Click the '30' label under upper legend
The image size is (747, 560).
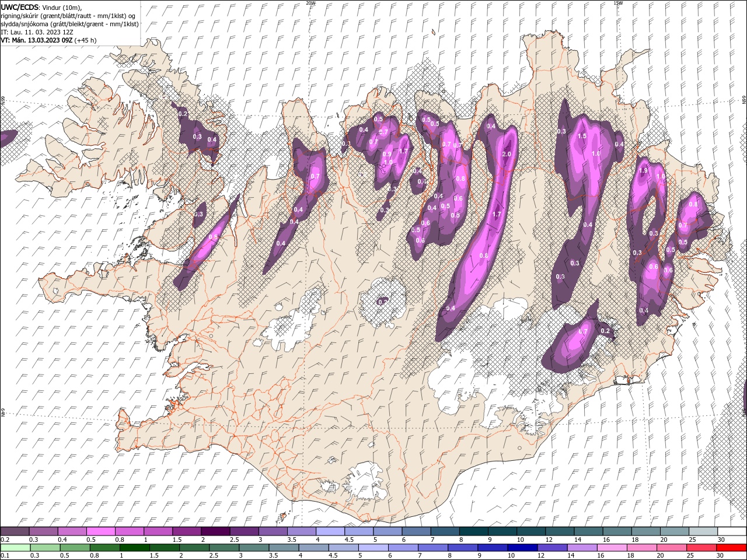point(720,540)
